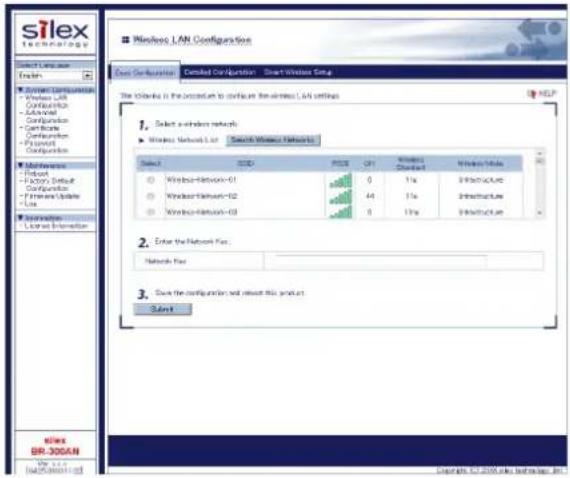Collapse the Information section
Image resolution: width=570 pixels, height=478 pixels.
pos(20,217)
